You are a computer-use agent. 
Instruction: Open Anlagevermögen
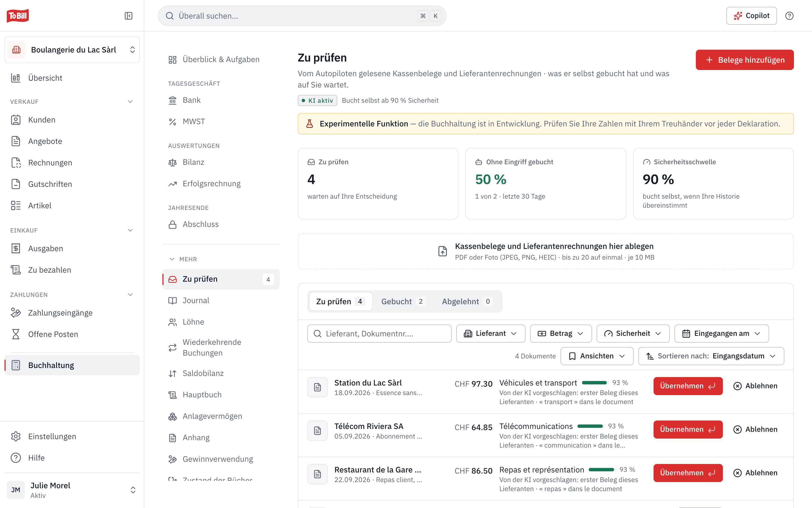click(x=221, y=416)
